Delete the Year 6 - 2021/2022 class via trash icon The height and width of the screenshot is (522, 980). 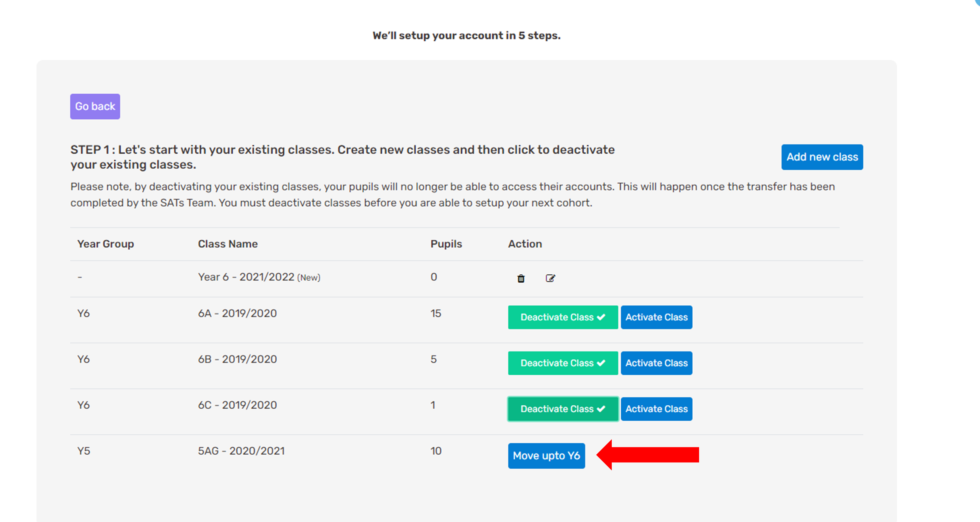click(521, 278)
